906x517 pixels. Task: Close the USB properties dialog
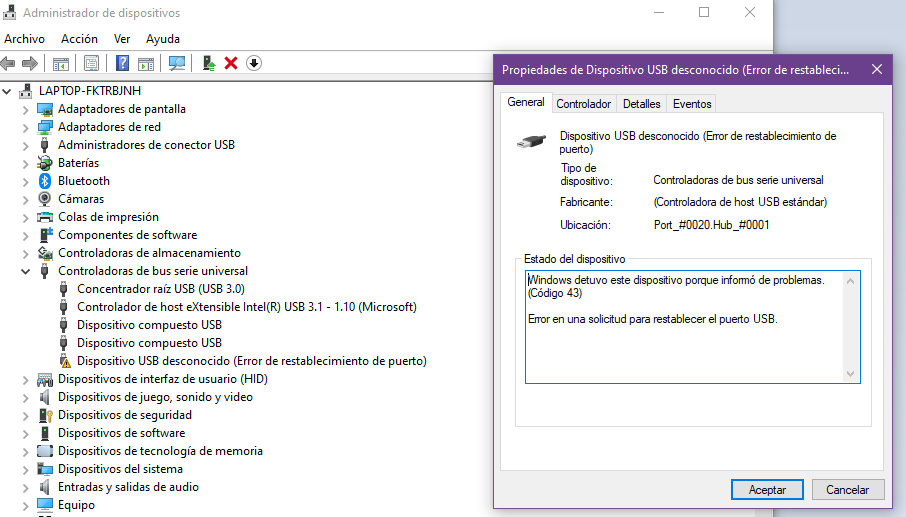(877, 70)
